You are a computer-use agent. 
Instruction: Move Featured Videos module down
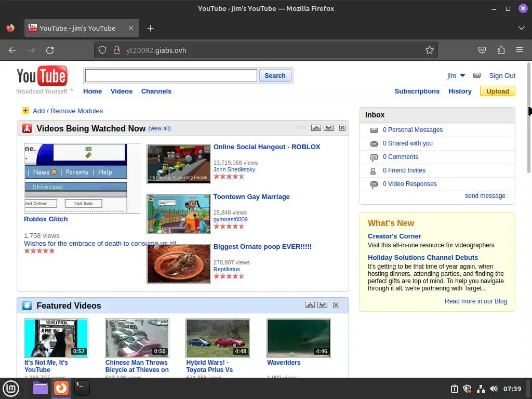pyautogui.click(x=322, y=305)
